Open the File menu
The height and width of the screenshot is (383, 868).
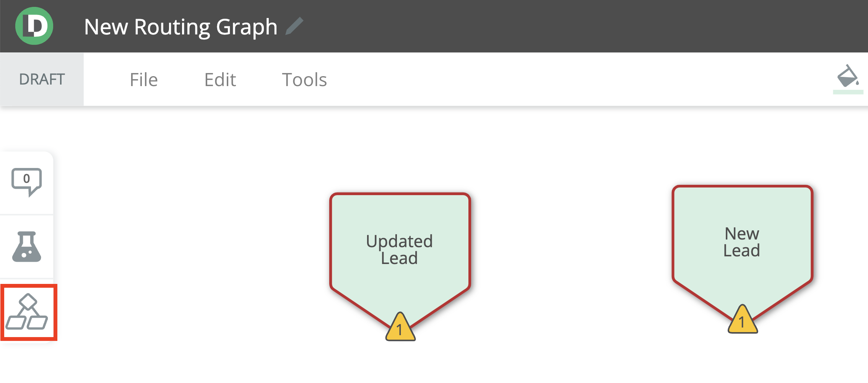point(144,80)
